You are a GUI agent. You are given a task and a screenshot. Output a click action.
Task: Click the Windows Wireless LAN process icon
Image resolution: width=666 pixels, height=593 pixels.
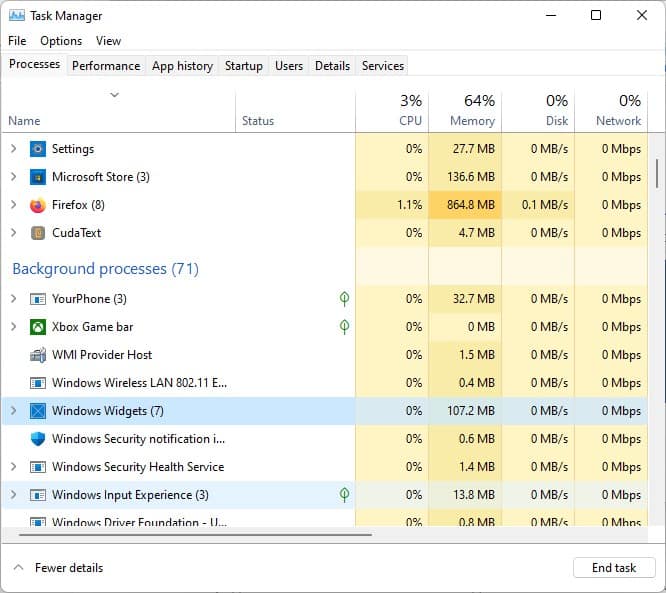38,383
